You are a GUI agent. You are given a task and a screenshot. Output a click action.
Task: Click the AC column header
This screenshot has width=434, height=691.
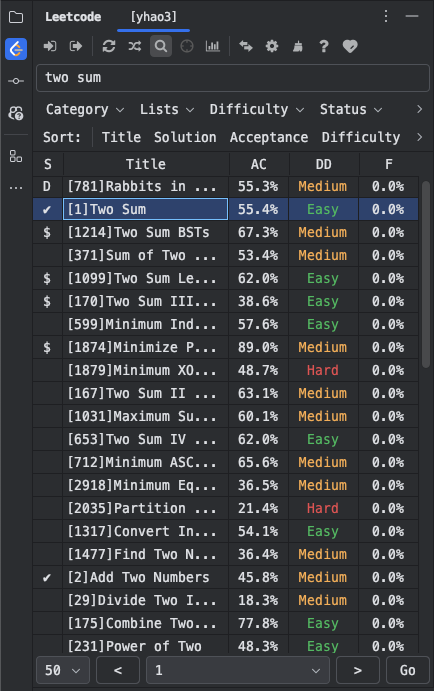(259, 164)
